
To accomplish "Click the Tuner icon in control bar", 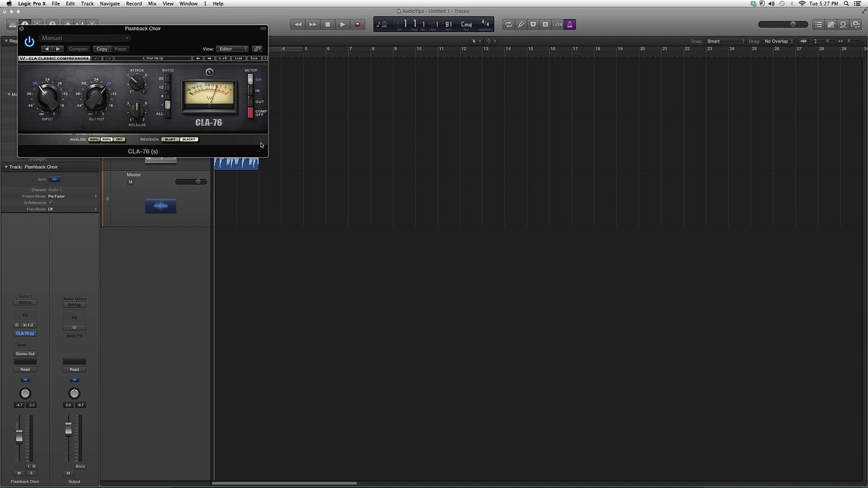I will (521, 24).
